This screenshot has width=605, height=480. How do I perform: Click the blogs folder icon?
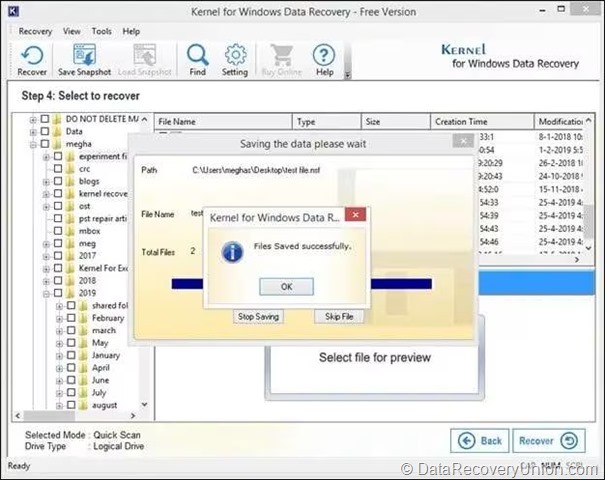[70, 181]
